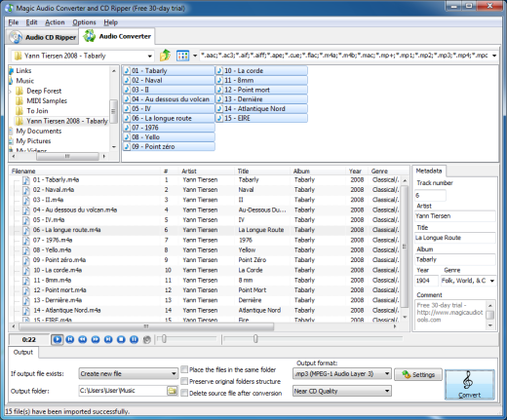
Task: Switch to Audio CD Ripper tab
Action: [43, 37]
